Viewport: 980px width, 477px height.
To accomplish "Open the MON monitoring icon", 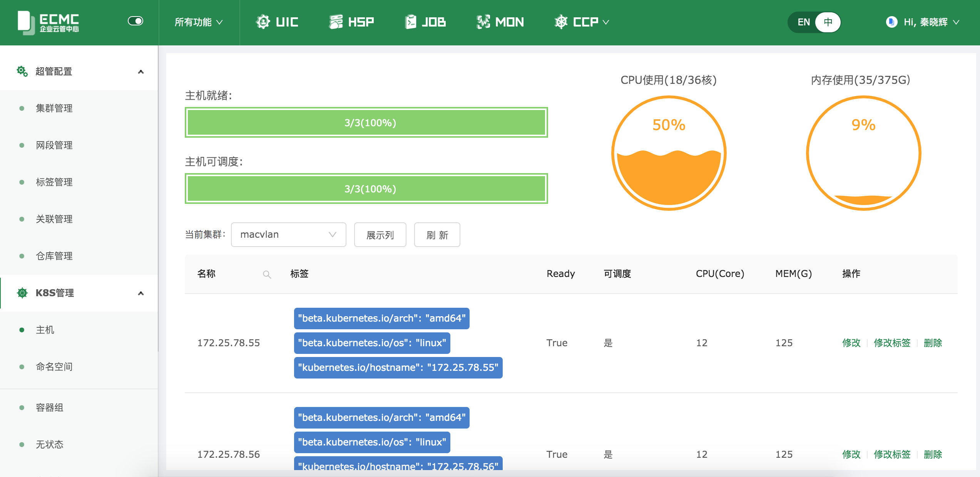I will click(483, 22).
